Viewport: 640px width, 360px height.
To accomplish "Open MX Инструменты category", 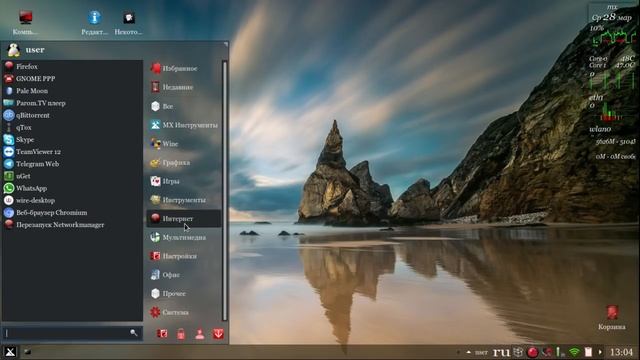I will pos(184,125).
